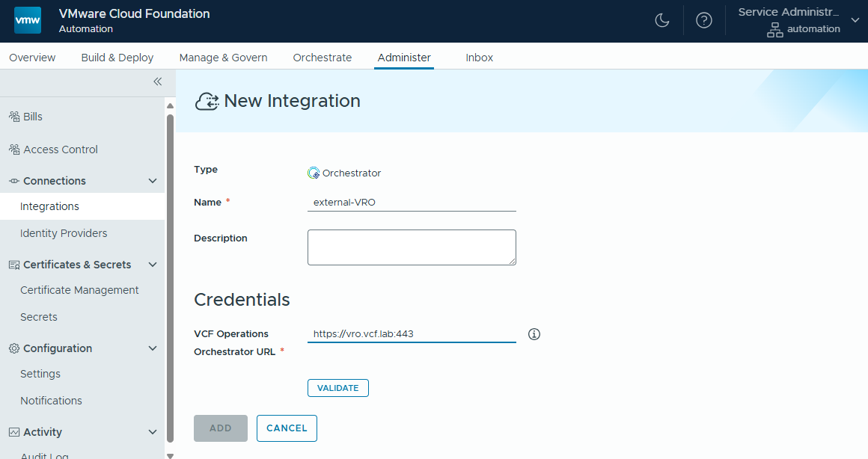Toggle dark mode moon icon
The image size is (868, 459).
662,20
